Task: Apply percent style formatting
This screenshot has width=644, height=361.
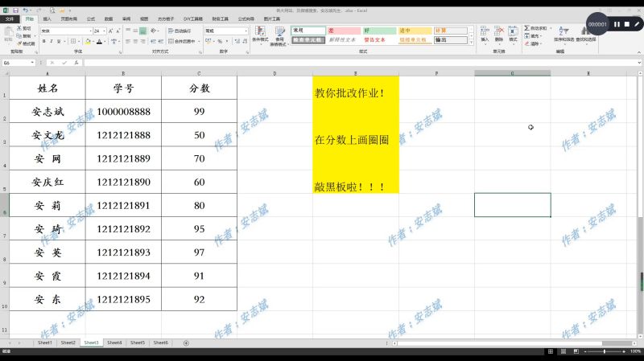Action: pyautogui.click(x=220, y=42)
